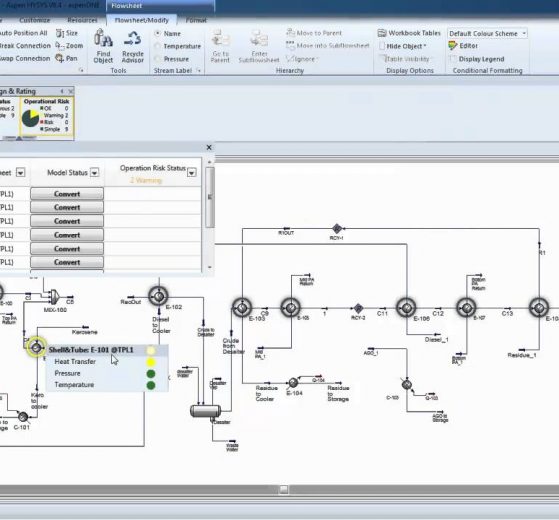The image size is (559, 520).
Task: Select the Zoom tool icon
Action: pyautogui.click(x=59, y=46)
